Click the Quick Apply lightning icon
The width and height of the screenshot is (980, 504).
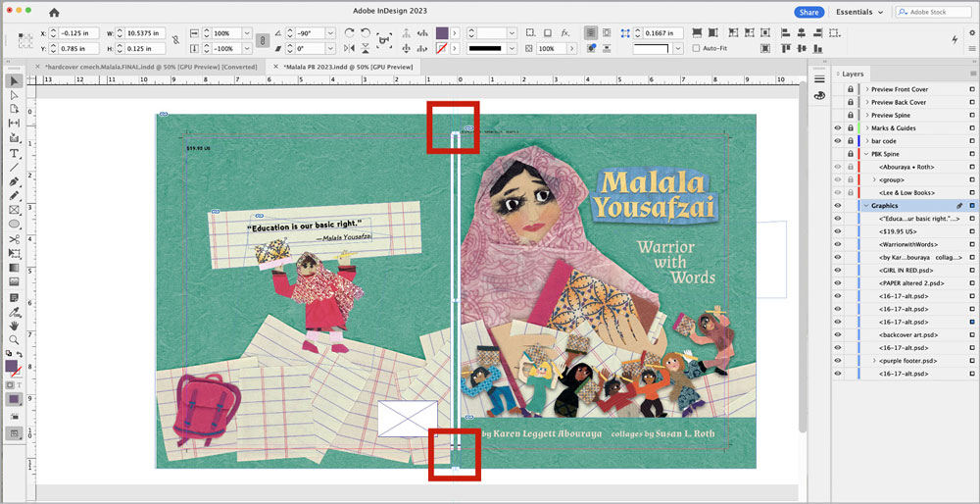tap(955, 40)
